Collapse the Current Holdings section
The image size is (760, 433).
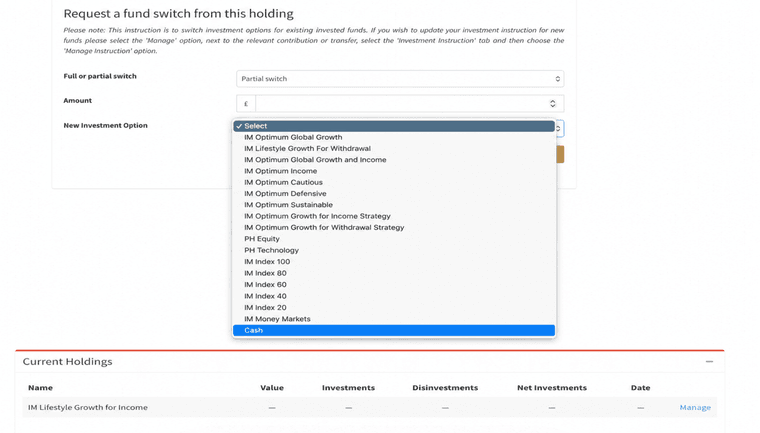pos(709,362)
